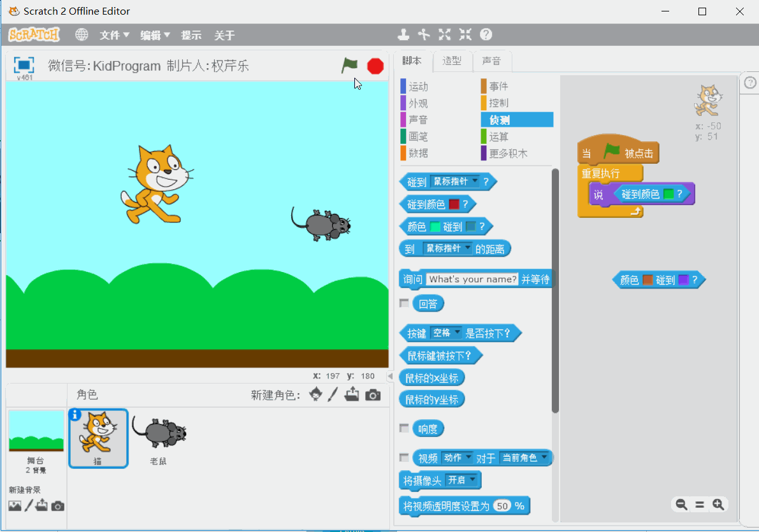Pick the green swatch in script 碰到颜色 block
The image size is (759, 532).
click(x=669, y=194)
